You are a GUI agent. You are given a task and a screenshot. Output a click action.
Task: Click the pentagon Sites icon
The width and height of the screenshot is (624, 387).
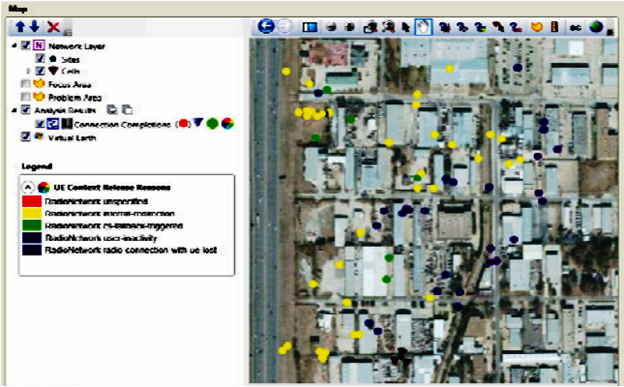53,59
